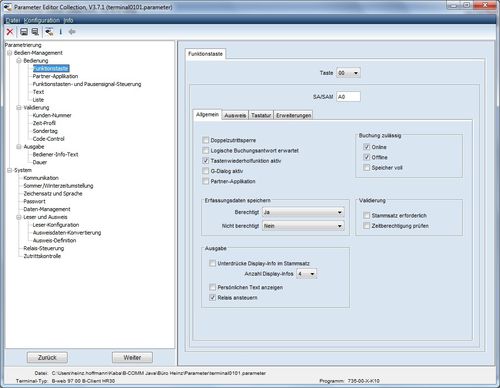The width and height of the screenshot is (500, 388).
Task: Collapse the System tree node
Action: coord(10,170)
